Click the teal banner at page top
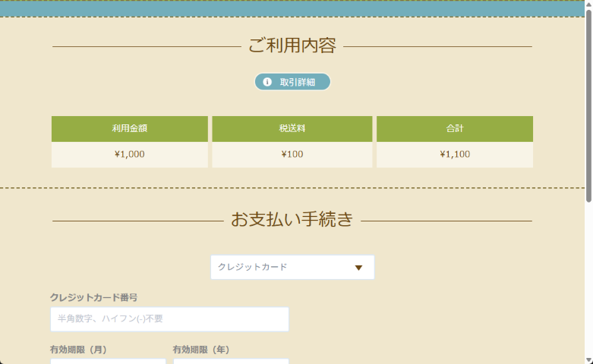 [292, 8]
